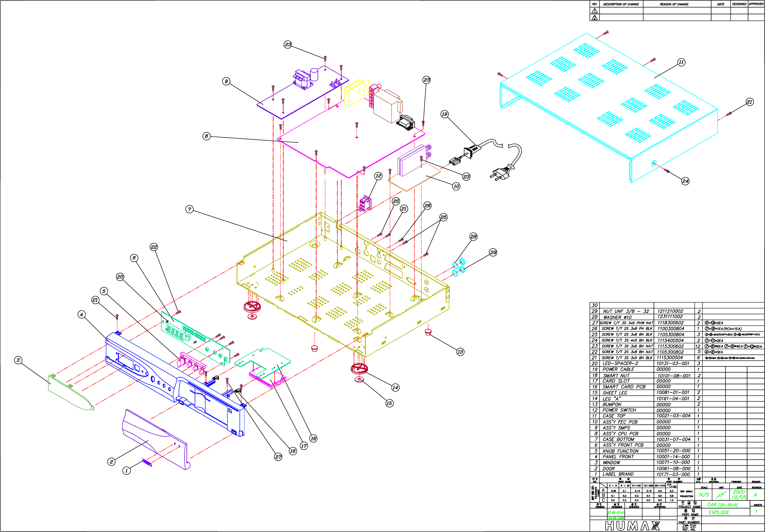Click the OAK (CR-5510) project name
Image resolution: width=765 pixels, height=532 pixels.
tap(722, 505)
